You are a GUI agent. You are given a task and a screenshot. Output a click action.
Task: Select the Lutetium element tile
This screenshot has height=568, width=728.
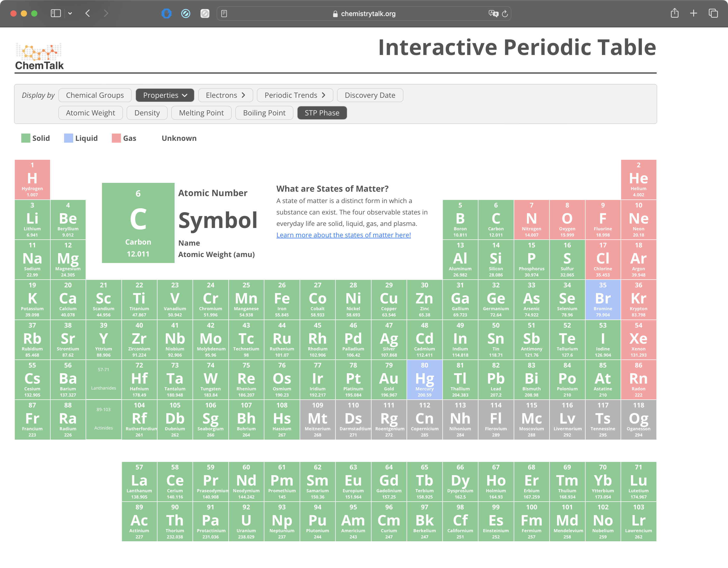pyautogui.click(x=638, y=482)
